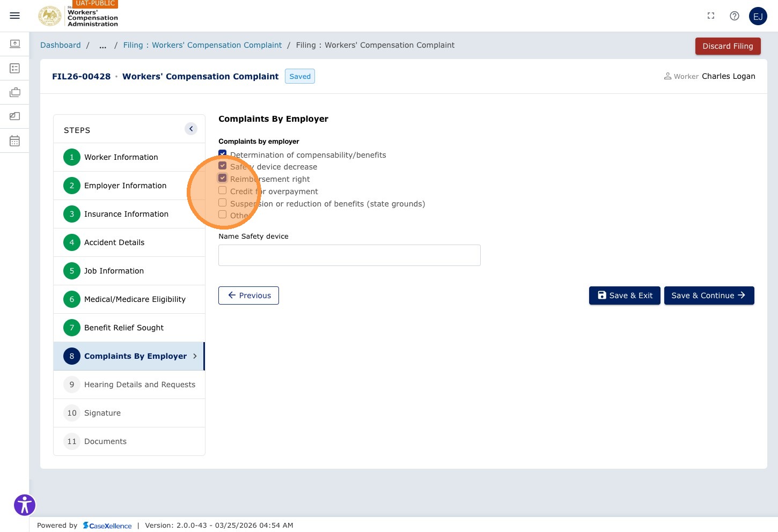The height and width of the screenshot is (532, 778).
Task: Click the Previous button
Action: pos(248,295)
